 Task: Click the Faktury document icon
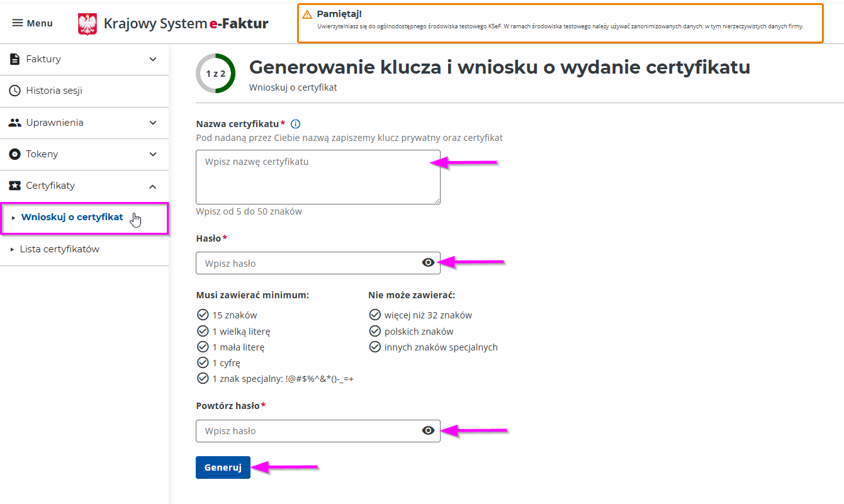14,59
